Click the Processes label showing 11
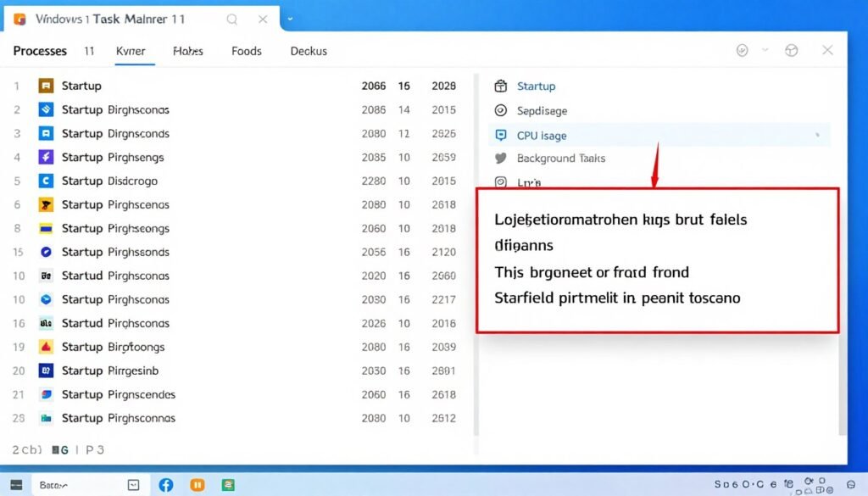The width and height of the screenshot is (868, 496). (40, 51)
